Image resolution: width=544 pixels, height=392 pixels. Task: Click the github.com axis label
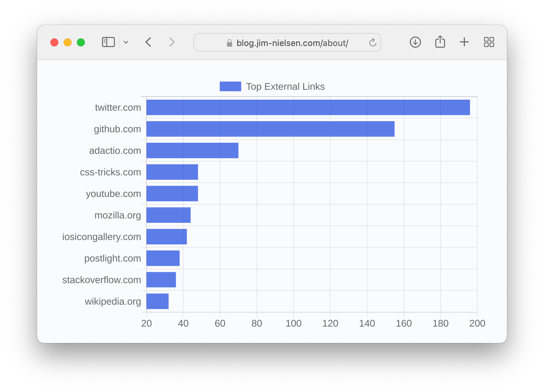point(117,129)
